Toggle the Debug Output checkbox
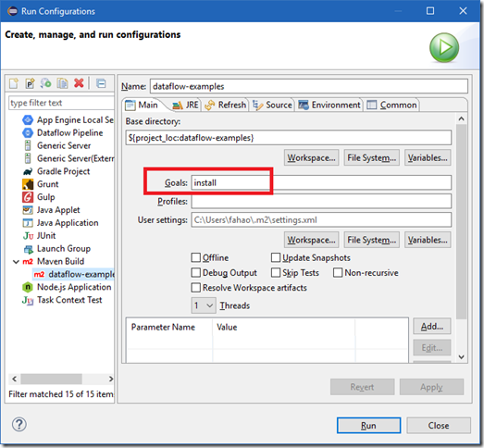Viewport: 484px width, 448px height. tap(195, 272)
